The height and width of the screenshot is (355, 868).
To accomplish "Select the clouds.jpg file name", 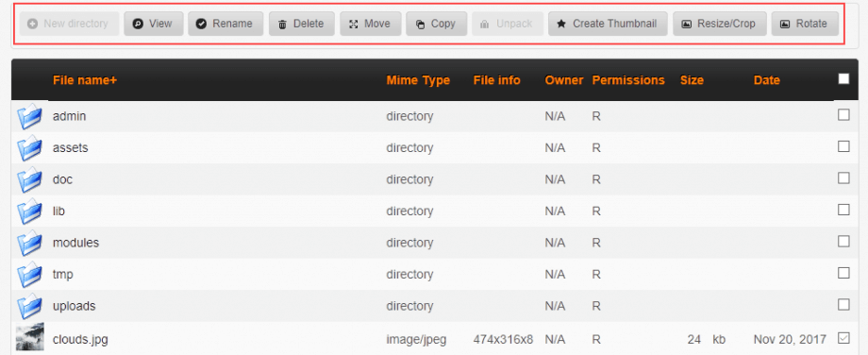I will [x=80, y=339].
